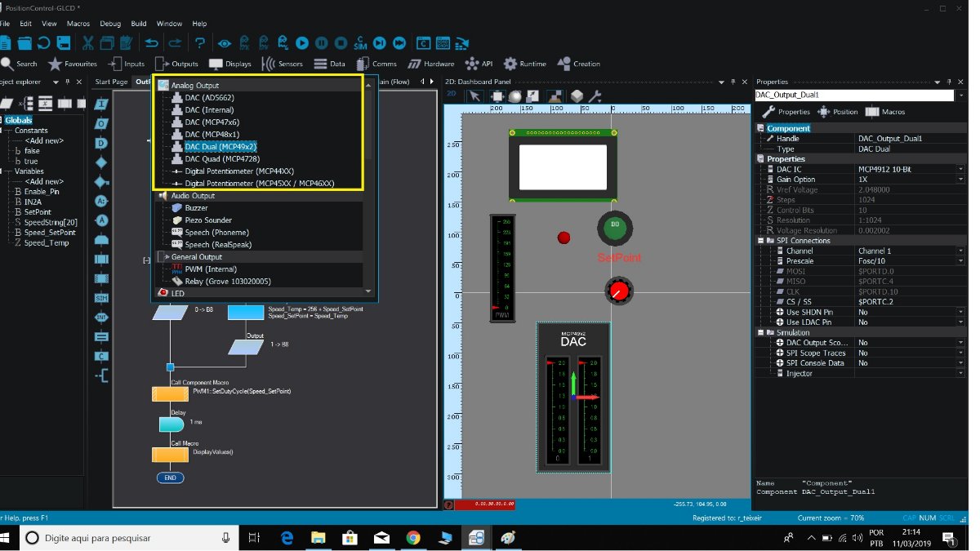Select the Input flowchart icon in the icon palette
This screenshot has width=980, height=551.
(x=101, y=104)
